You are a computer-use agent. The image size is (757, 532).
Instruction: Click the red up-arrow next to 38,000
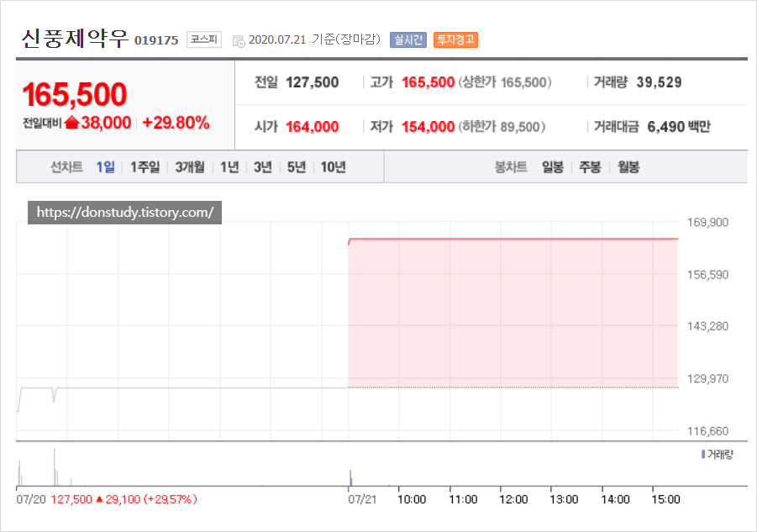pyautogui.click(x=71, y=123)
